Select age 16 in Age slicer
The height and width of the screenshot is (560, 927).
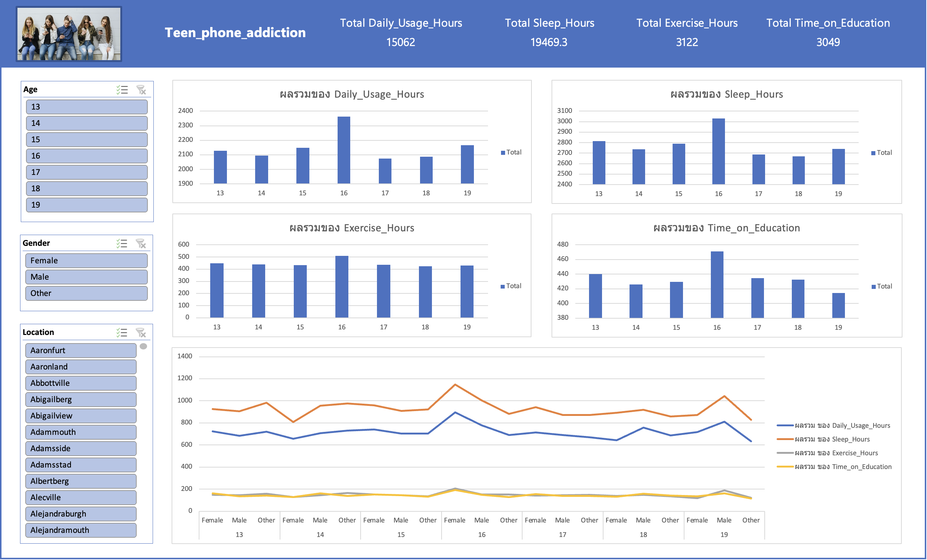tap(87, 156)
